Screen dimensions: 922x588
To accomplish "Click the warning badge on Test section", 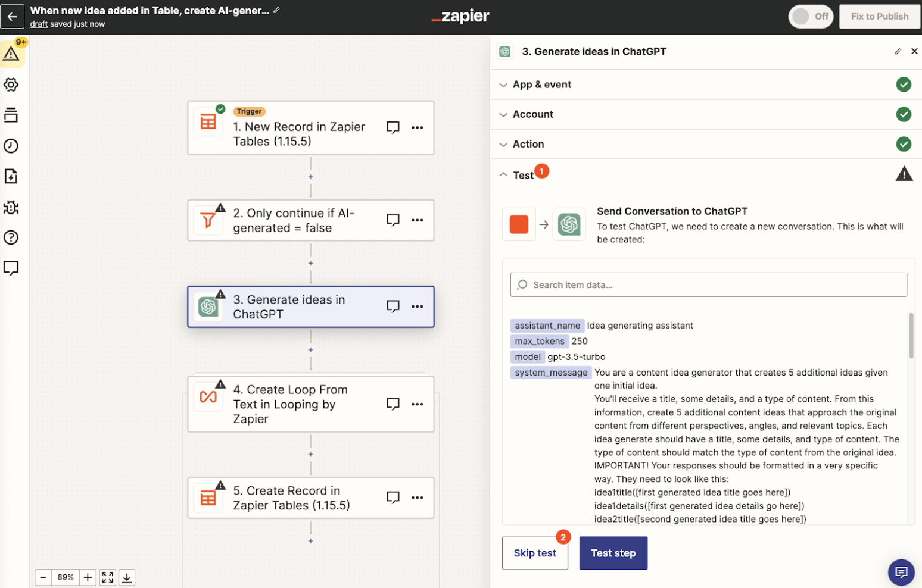I will (x=904, y=173).
